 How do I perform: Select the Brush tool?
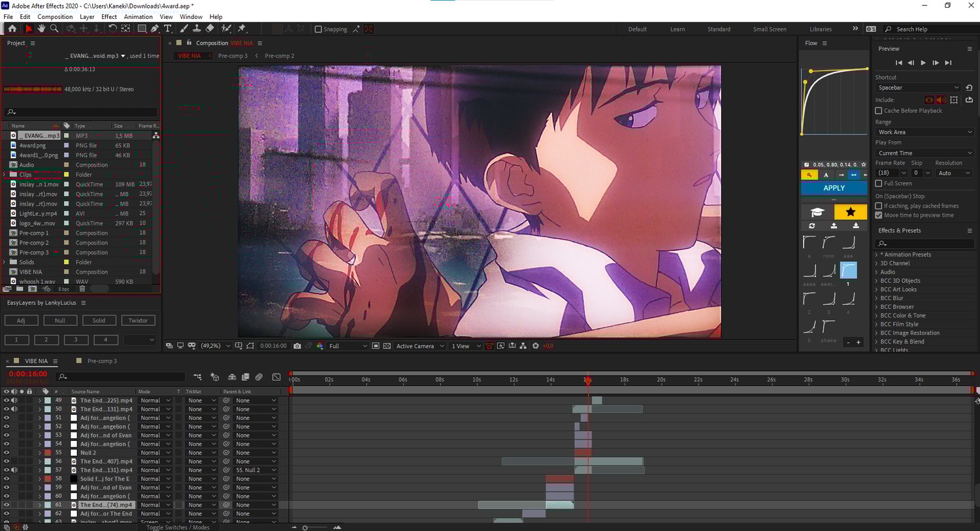point(184,29)
